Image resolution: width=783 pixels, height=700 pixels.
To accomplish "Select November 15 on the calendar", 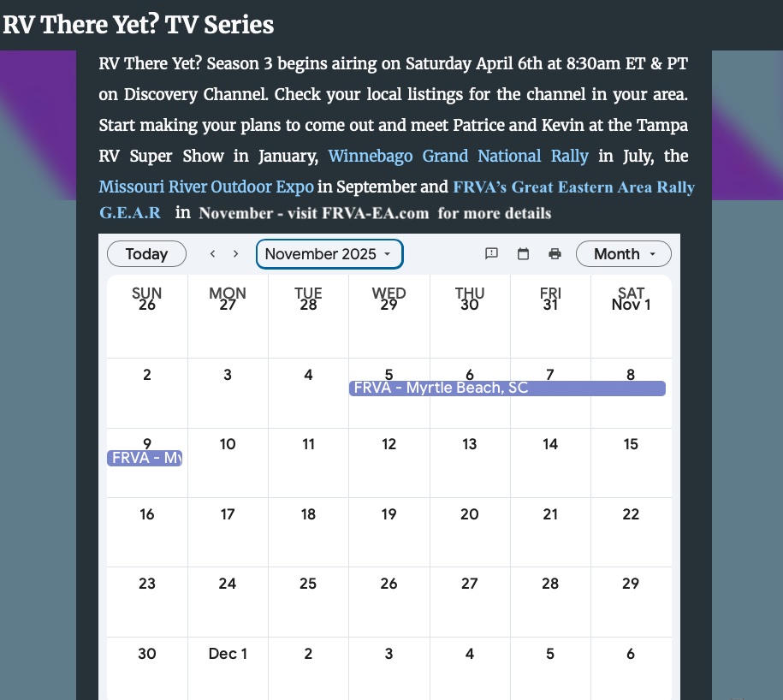I will [x=631, y=444].
